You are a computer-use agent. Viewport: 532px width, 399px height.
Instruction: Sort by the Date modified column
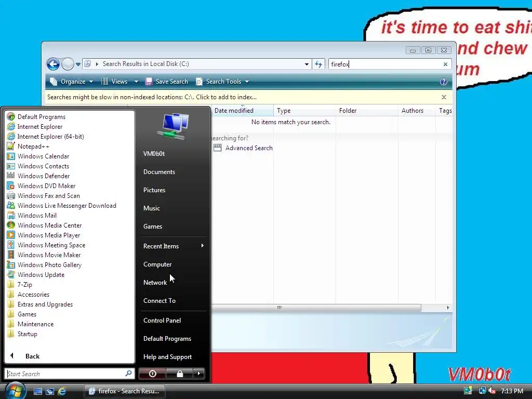pyautogui.click(x=242, y=111)
